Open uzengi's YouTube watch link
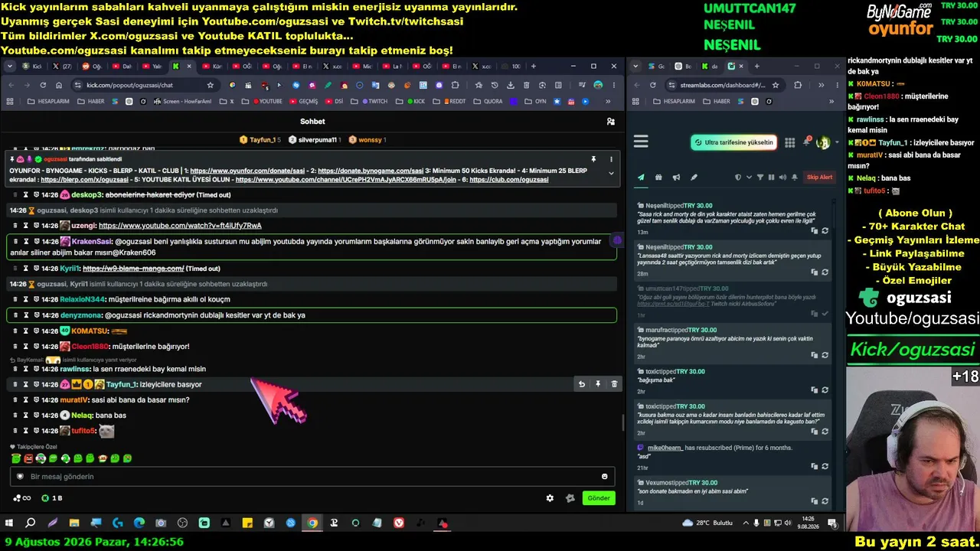This screenshot has width=980, height=551. tap(180, 226)
